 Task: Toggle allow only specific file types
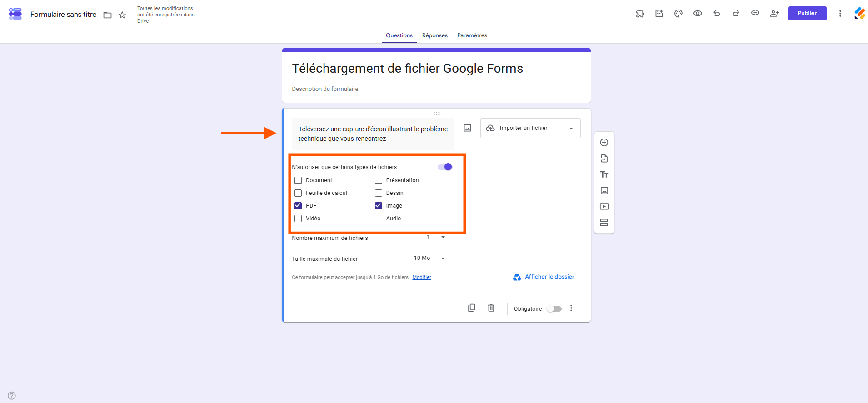coord(445,167)
